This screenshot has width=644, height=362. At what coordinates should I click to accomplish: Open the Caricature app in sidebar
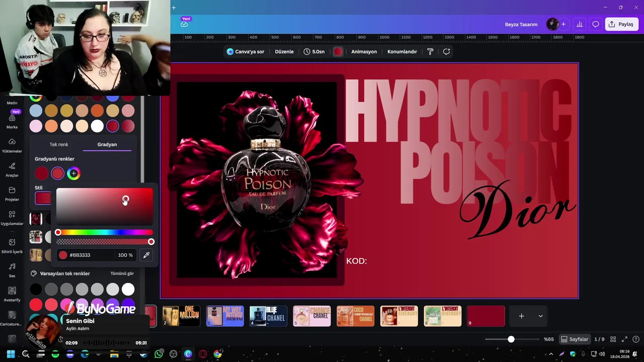tap(12, 318)
